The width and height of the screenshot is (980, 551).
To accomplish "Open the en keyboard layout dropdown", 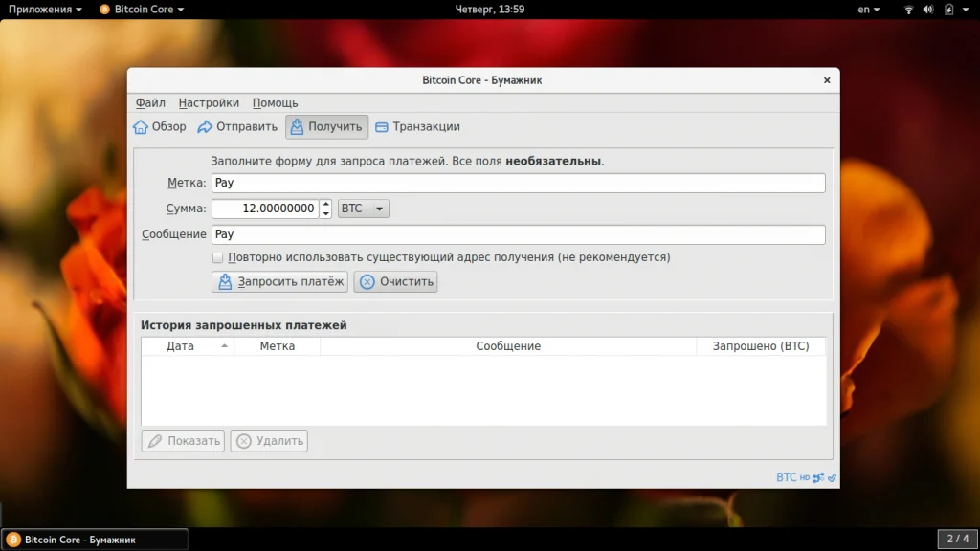I will [x=868, y=10].
